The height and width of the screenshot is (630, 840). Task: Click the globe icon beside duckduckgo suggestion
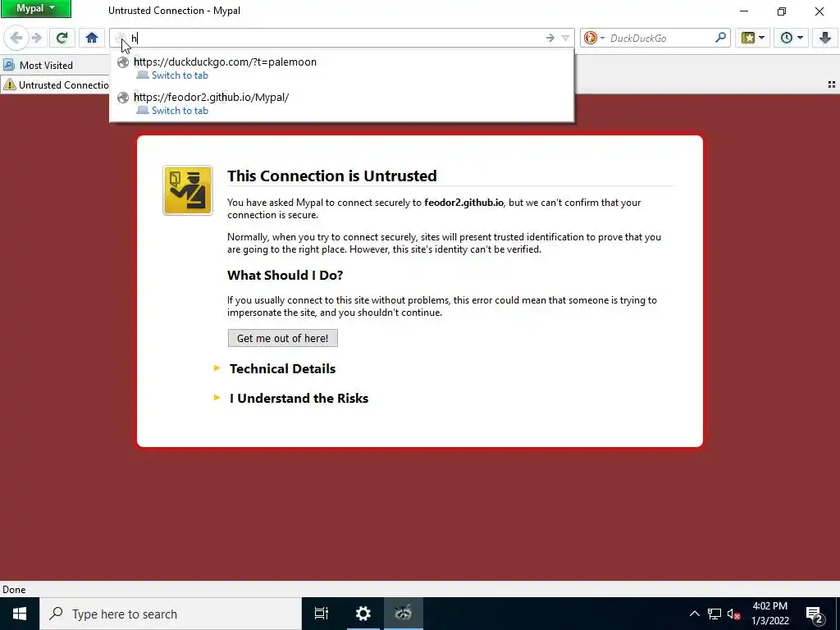[x=123, y=62]
